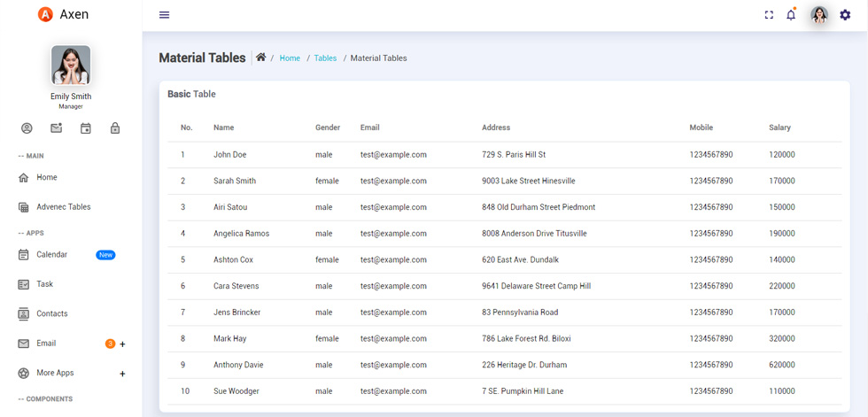
Task: Click salary value 620000
Action: (x=781, y=365)
